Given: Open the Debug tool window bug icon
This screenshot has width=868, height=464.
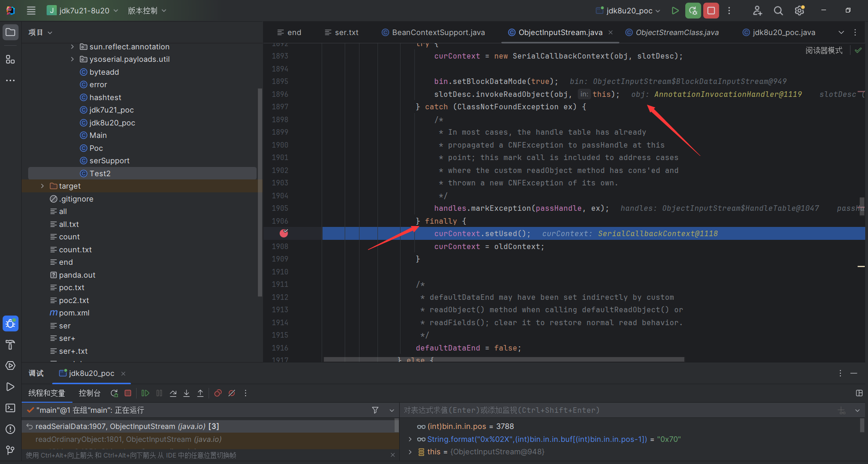Looking at the screenshot, I should coord(10,323).
